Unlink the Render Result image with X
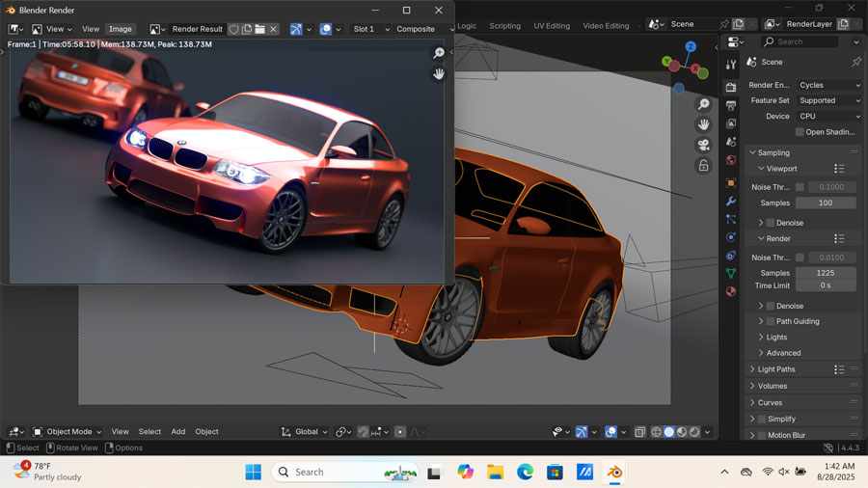Image resolution: width=868 pixels, height=488 pixels. pyautogui.click(x=273, y=29)
